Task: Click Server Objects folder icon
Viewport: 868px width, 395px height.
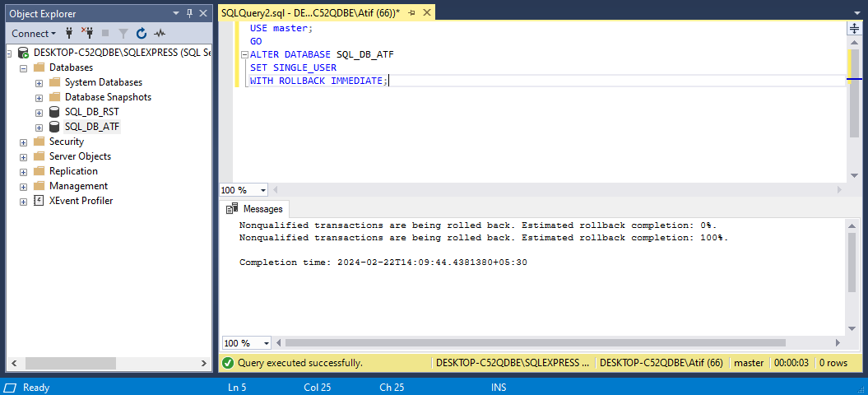Action: pos(39,156)
